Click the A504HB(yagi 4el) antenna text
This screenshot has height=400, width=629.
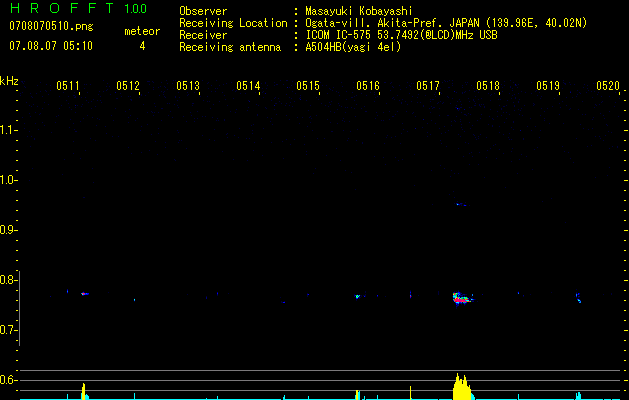[x=353, y=47]
